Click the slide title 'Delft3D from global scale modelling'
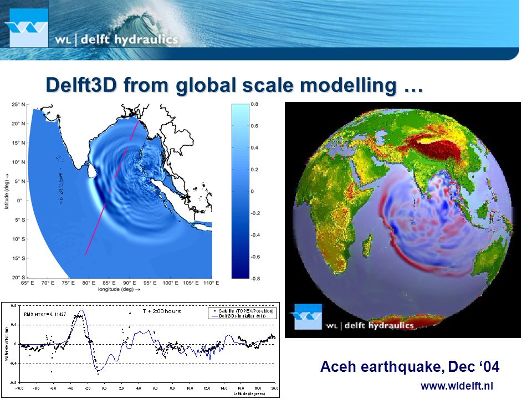The height and width of the screenshot is (399, 532). point(234,85)
